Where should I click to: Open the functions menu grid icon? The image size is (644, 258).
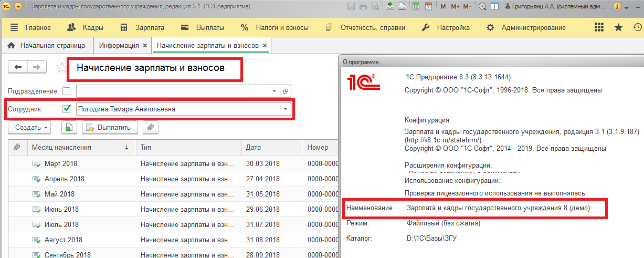point(599,27)
